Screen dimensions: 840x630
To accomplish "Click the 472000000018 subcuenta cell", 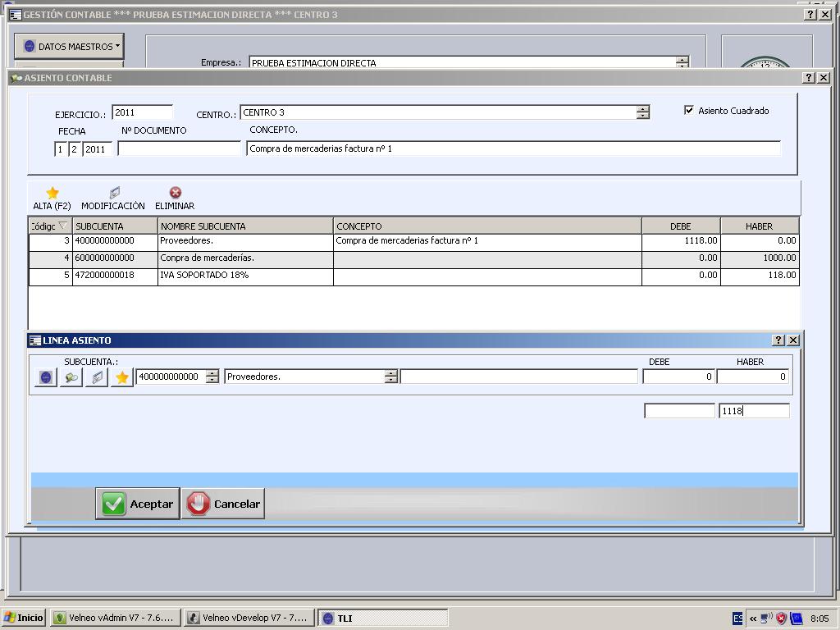I will point(115,276).
